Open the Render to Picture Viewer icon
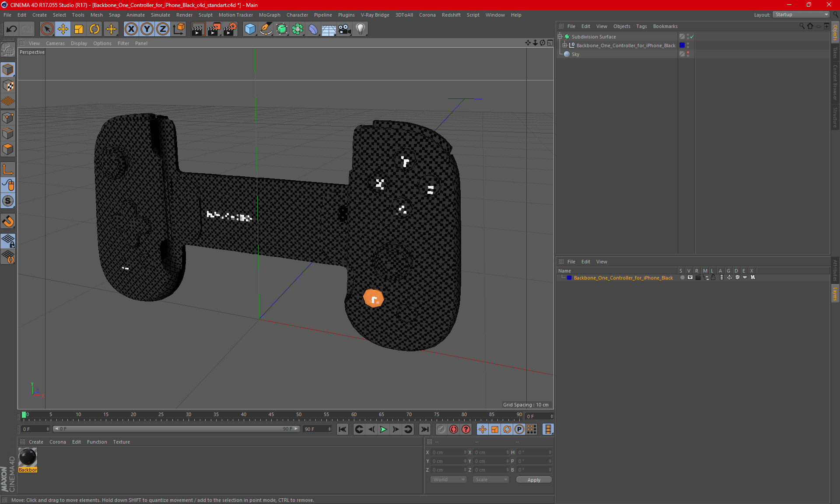 [214, 29]
